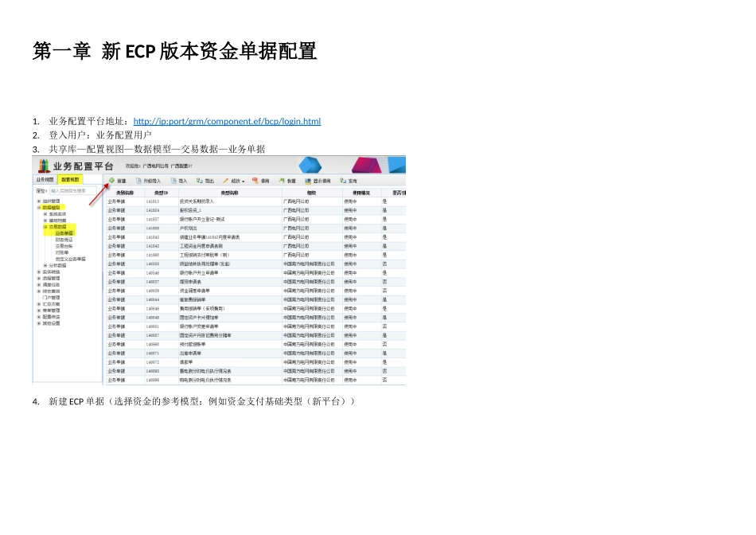Screen dimensions: 756x535
Task: Expand the 综合查询 tree node
Action: coord(38,291)
